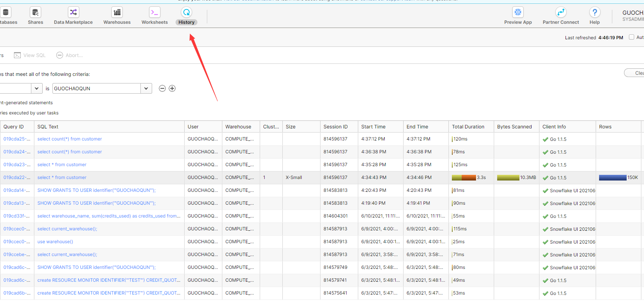Image resolution: width=644 pixels, height=304 pixels.
Task: Add a filter criterion with plus icon
Action: click(x=172, y=88)
